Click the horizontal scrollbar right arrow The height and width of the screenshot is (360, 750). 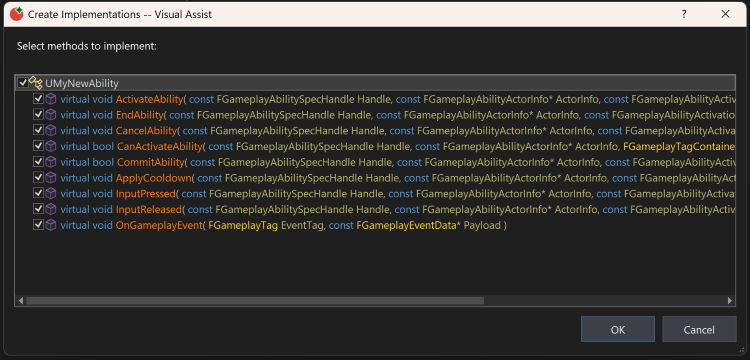(730, 301)
